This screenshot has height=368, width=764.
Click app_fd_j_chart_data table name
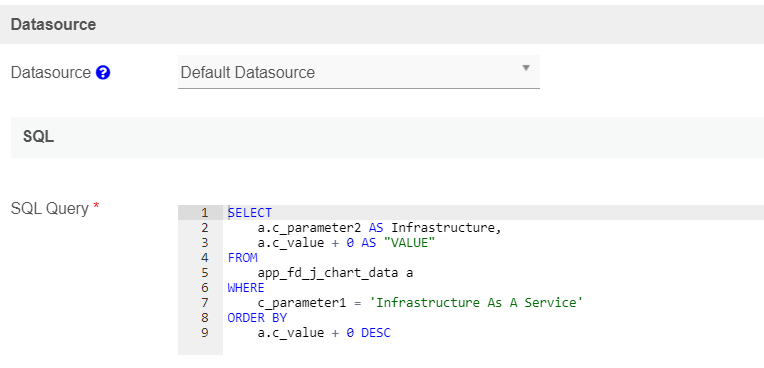pyautogui.click(x=328, y=273)
